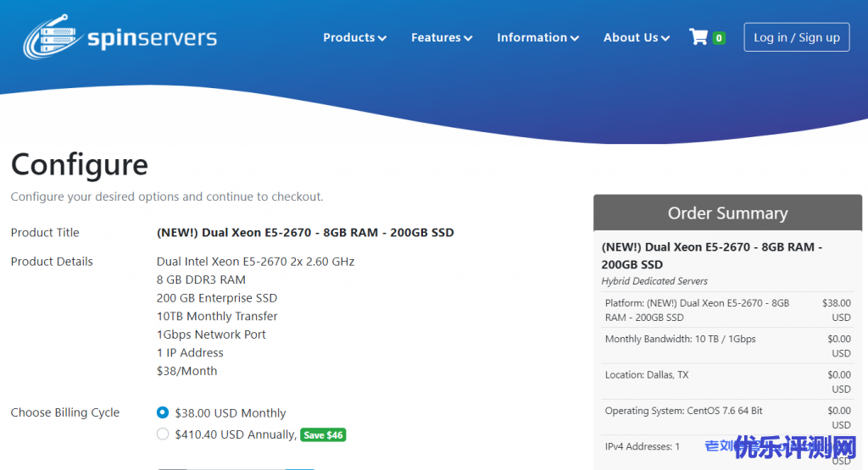
Task: Click the Platform row in Order Summary
Action: coord(697,310)
